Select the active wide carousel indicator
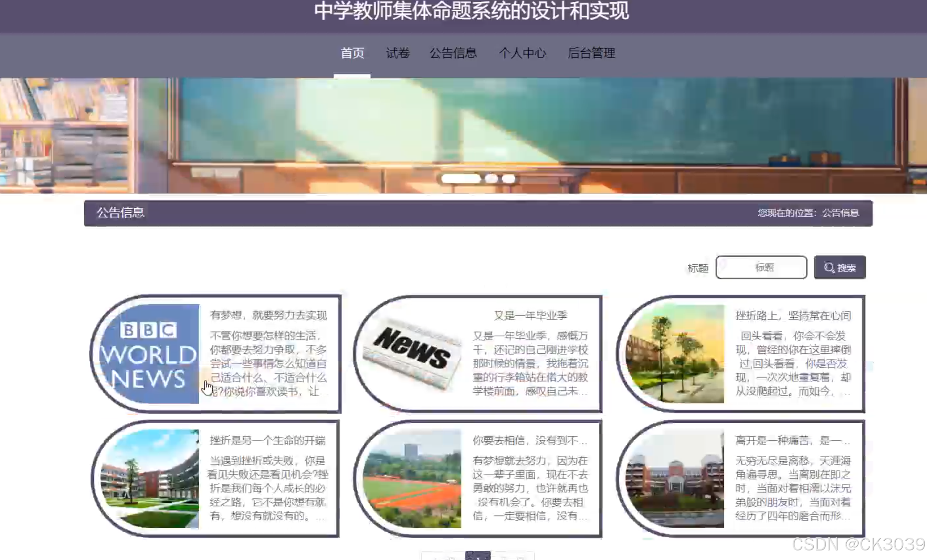 pos(461,178)
